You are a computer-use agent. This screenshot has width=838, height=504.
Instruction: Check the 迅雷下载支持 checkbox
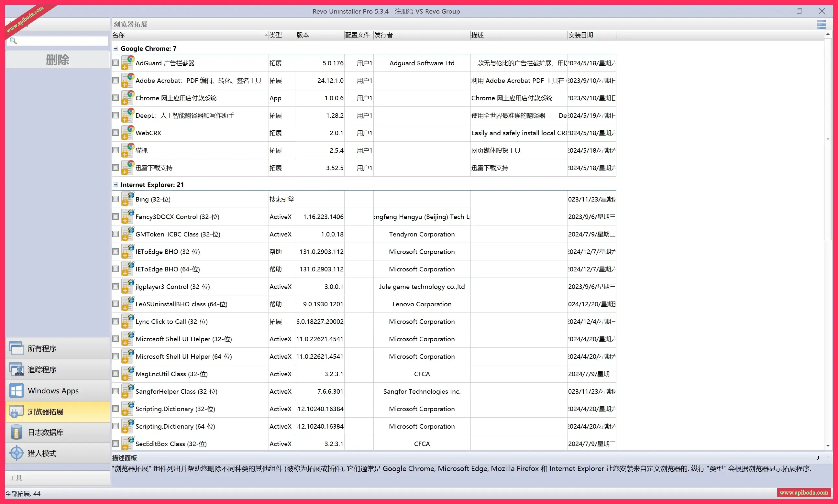pyautogui.click(x=116, y=168)
